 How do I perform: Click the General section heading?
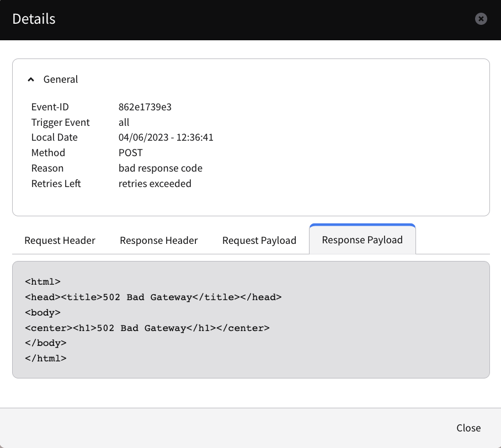(x=61, y=79)
